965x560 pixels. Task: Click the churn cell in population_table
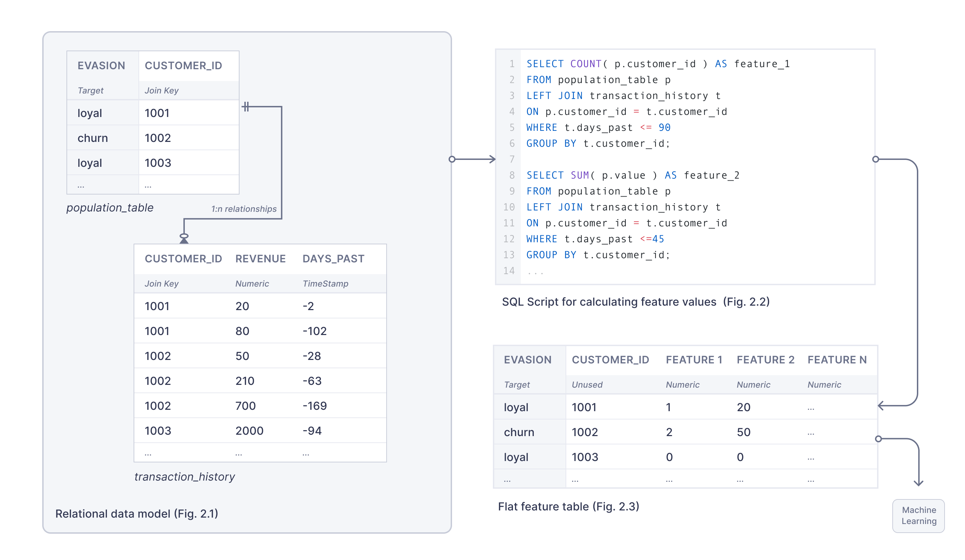(93, 138)
